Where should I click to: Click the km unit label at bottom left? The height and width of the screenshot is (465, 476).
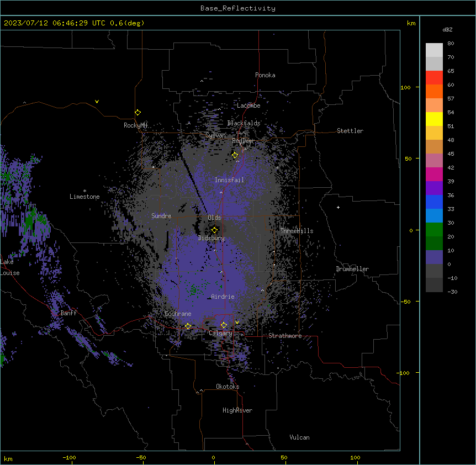(8, 459)
